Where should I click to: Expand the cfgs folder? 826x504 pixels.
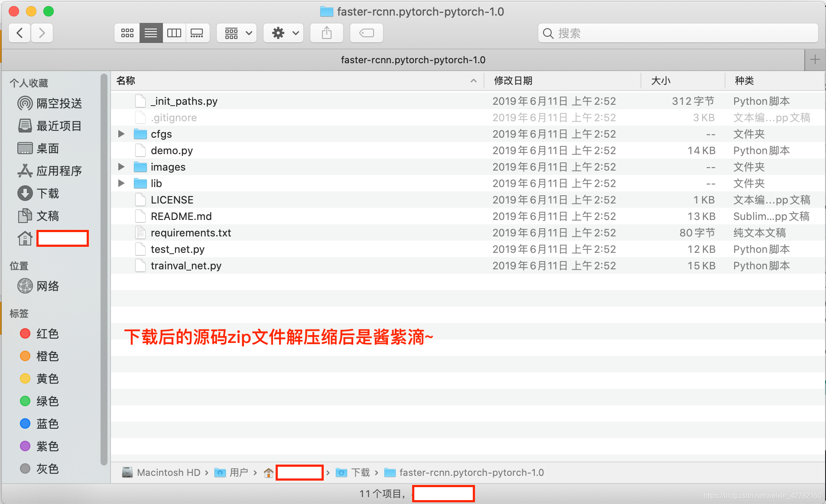(121, 134)
